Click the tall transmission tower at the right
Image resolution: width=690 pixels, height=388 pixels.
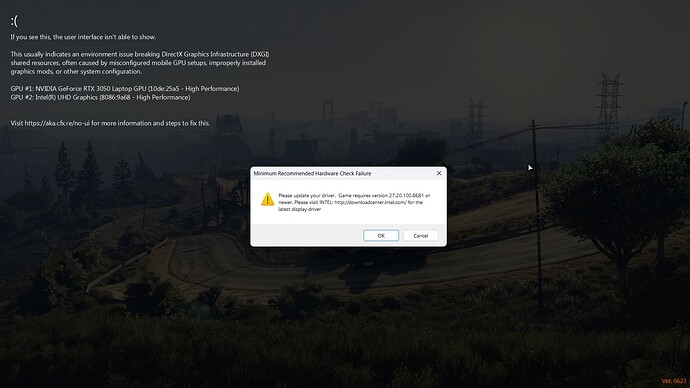coord(609,108)
